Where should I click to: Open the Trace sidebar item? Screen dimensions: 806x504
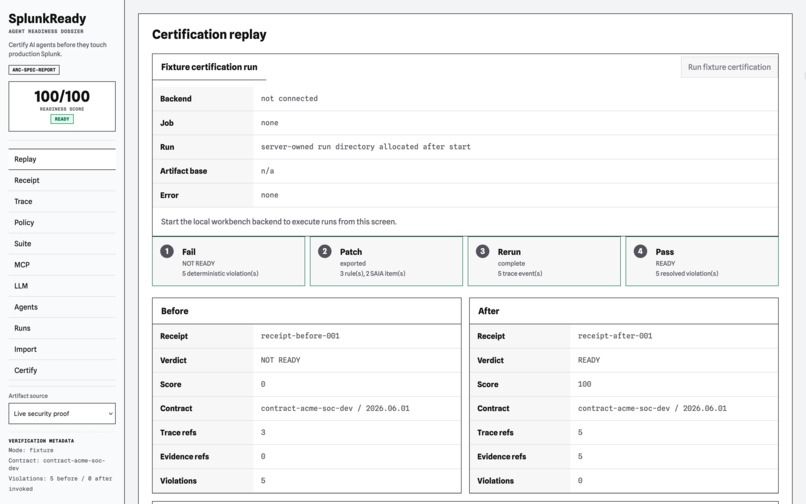(62, 202)
